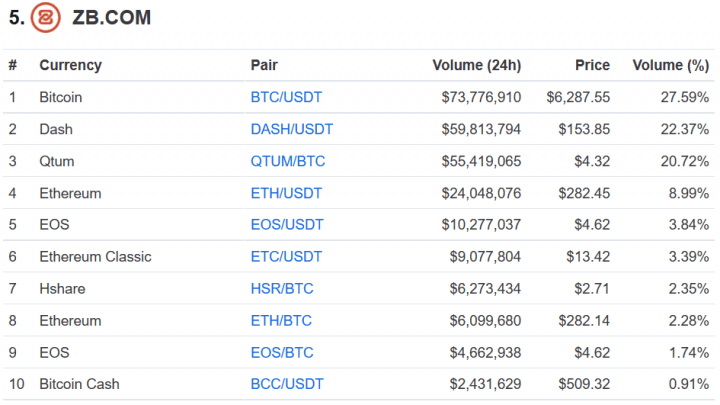The image size is (720, 405).
Task: Click the ZB.COM red logo icon
Action: click(x=45, y=18)
